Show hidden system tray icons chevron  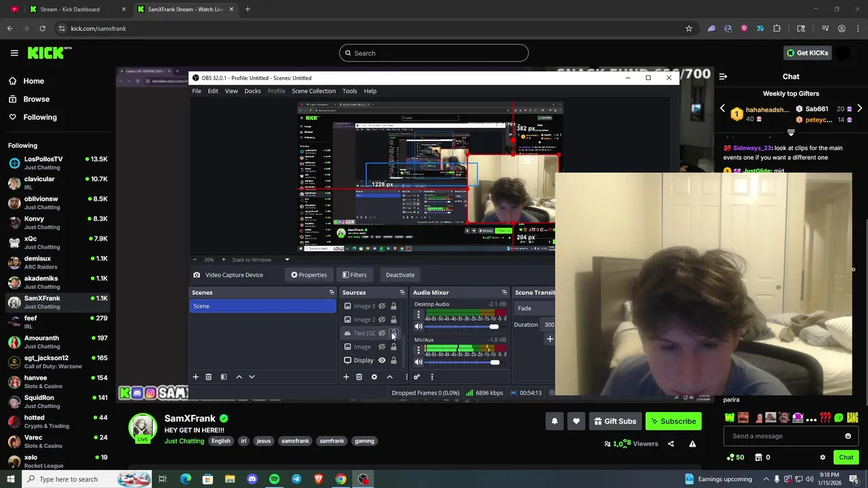click(x=766, y=479)
